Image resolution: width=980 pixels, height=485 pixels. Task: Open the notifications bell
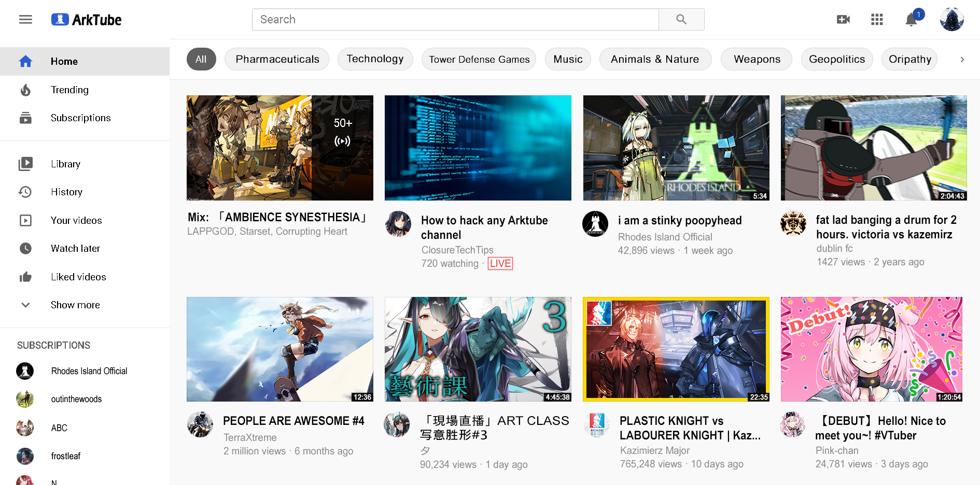click(911, 20)
